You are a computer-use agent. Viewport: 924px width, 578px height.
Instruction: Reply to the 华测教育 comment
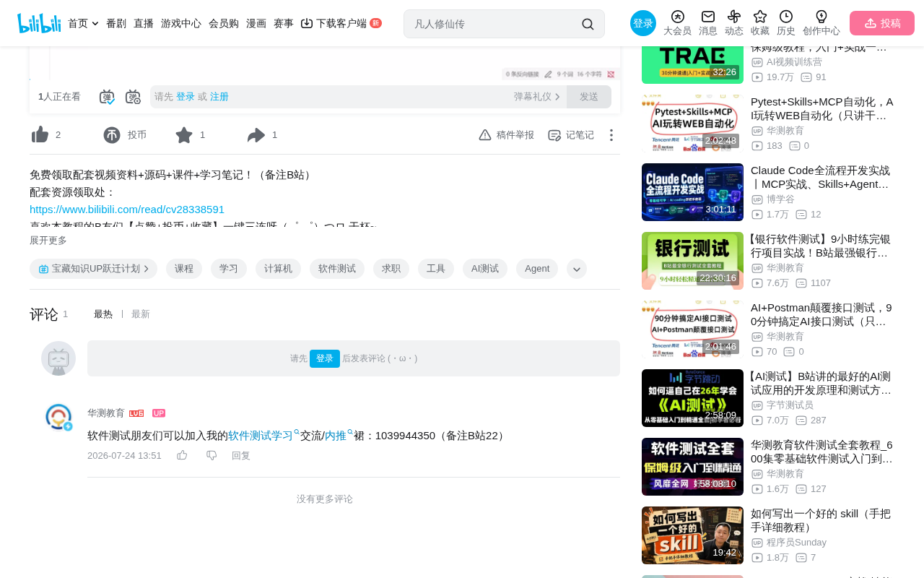point(241,455)
